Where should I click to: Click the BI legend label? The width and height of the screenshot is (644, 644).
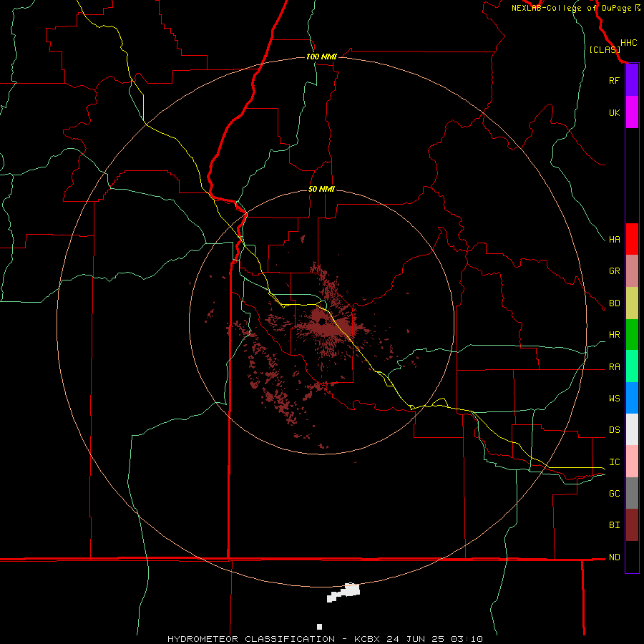point(614,525)
